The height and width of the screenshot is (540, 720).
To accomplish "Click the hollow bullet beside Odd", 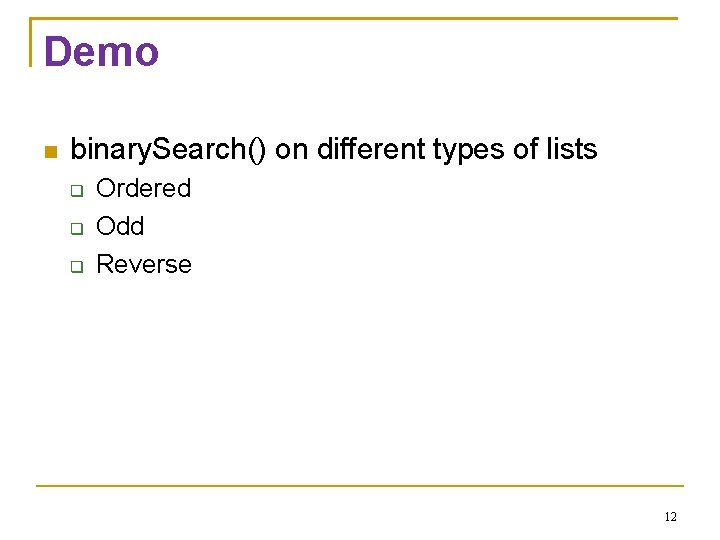I will pos(77,228).
